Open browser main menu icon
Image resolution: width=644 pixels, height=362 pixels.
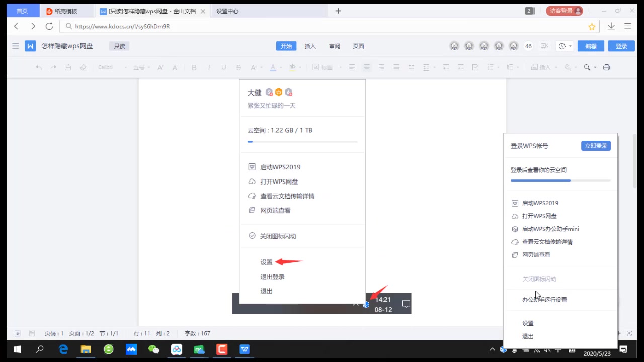627,26
